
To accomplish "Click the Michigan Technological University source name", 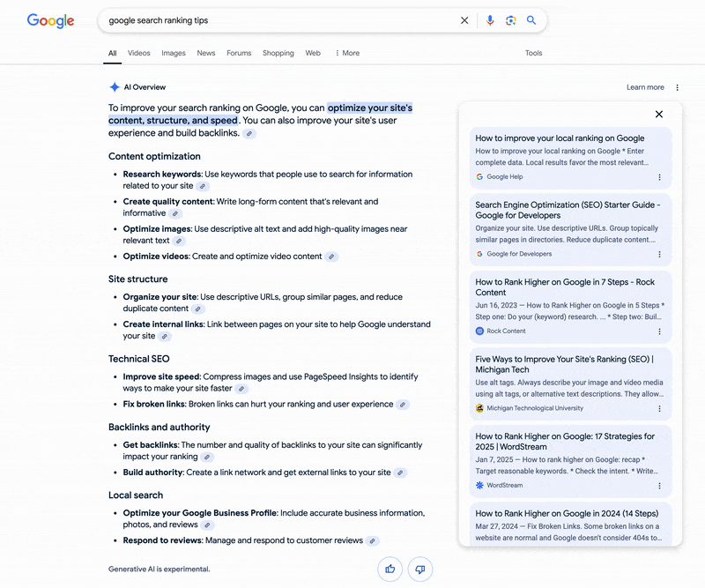I will click(x=535, y=408).
